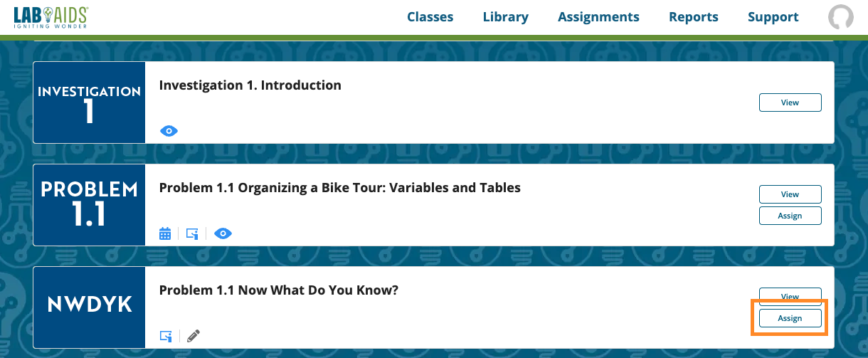Click the presentation icon under Problem 1.1 Bike Tour
The image size is (868, 358).
(x=192, y=233)
